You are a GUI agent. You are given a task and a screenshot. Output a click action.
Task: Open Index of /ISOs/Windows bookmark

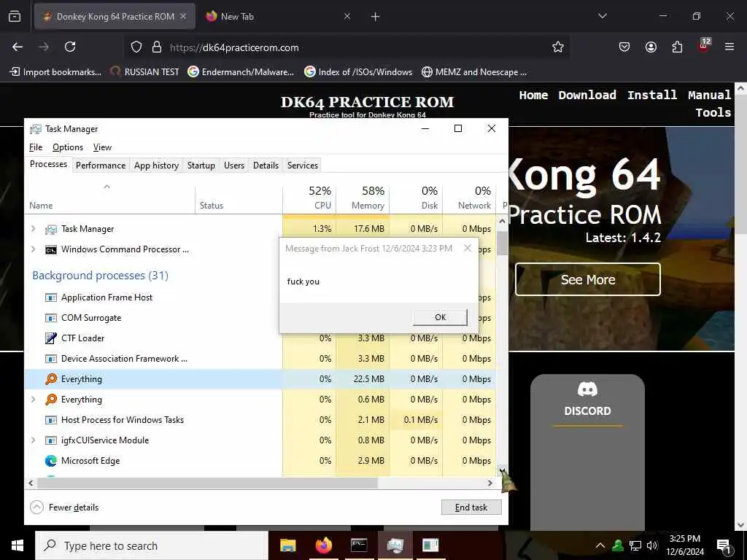(x=358, y=72)
